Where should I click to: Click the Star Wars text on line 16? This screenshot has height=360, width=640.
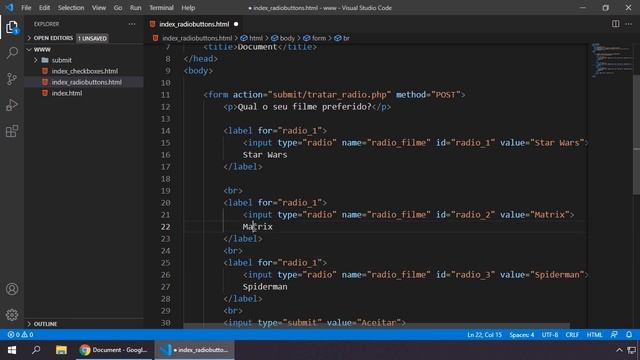click(265, 155)
